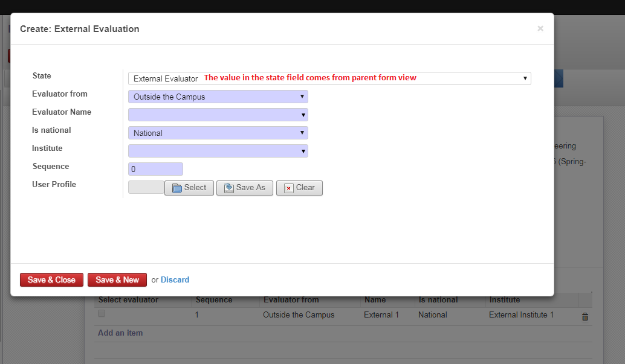Image resolution: width=625 pixels, height=364 pixels.
Task: Click the Save As button for User Profile
Action: point(244,188)
